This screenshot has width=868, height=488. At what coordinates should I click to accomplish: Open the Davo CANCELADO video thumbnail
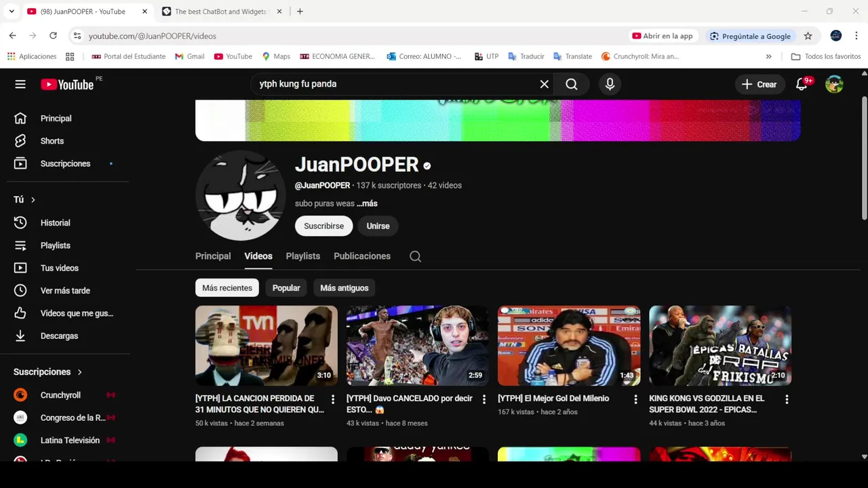[418, 346]
